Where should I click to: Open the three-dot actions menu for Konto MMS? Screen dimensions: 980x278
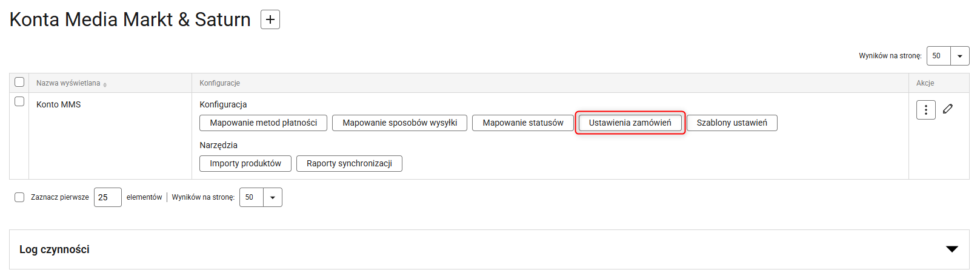pos(925,110)
